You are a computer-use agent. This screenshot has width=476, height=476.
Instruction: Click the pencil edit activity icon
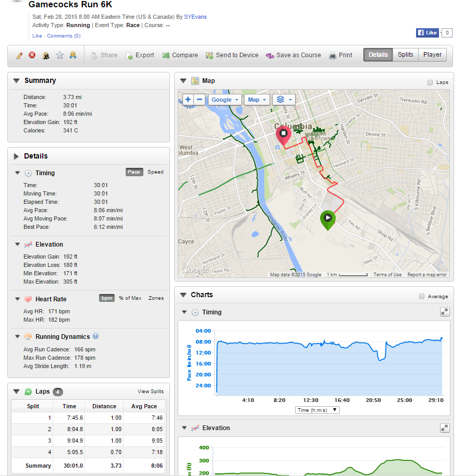coord(19,55)
